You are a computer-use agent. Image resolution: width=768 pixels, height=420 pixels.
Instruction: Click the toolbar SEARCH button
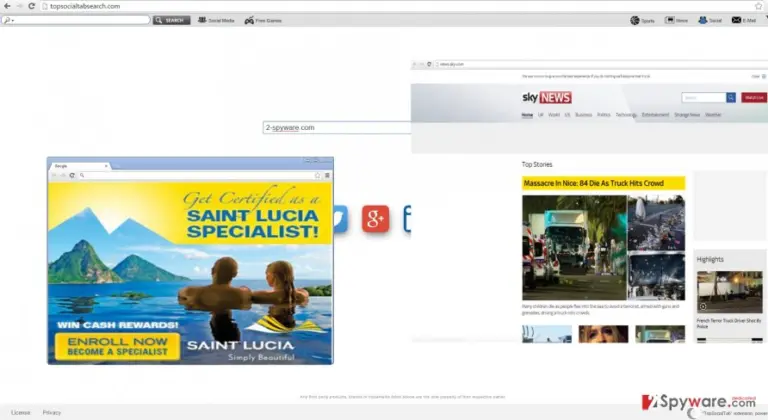pos(171,20)
